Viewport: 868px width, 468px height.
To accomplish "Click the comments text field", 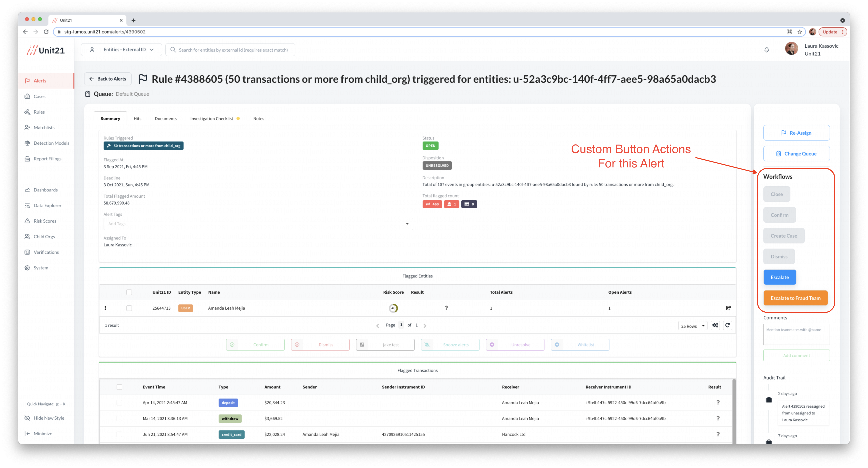I will point(796,334).
